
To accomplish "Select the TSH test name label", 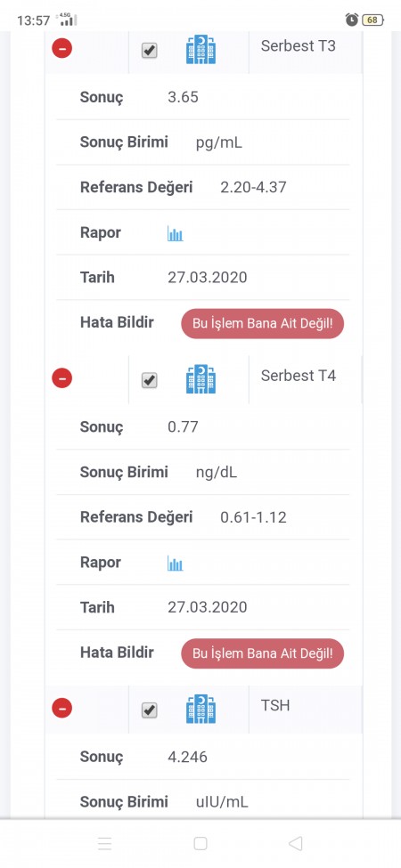I will coord(275,705).
